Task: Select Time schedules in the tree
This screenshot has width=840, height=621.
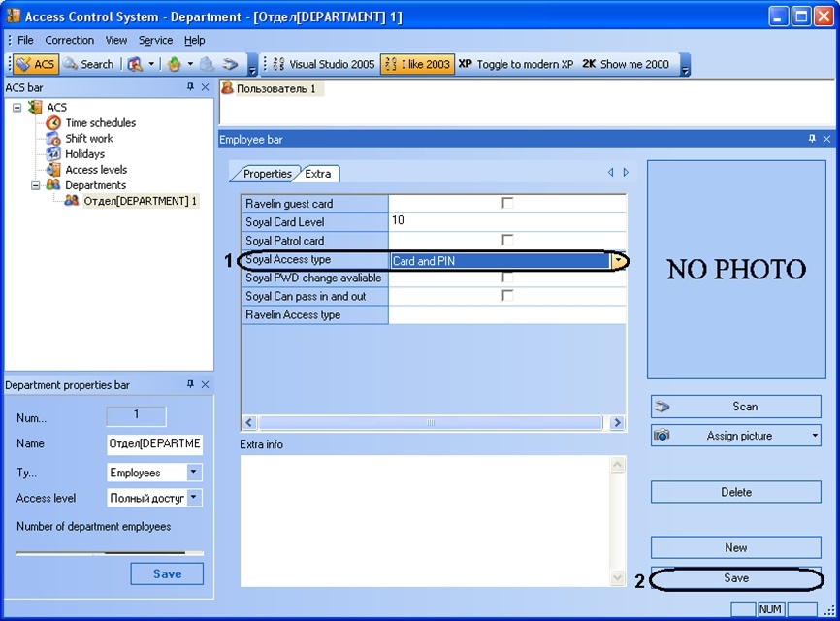Action: point(100,122)
